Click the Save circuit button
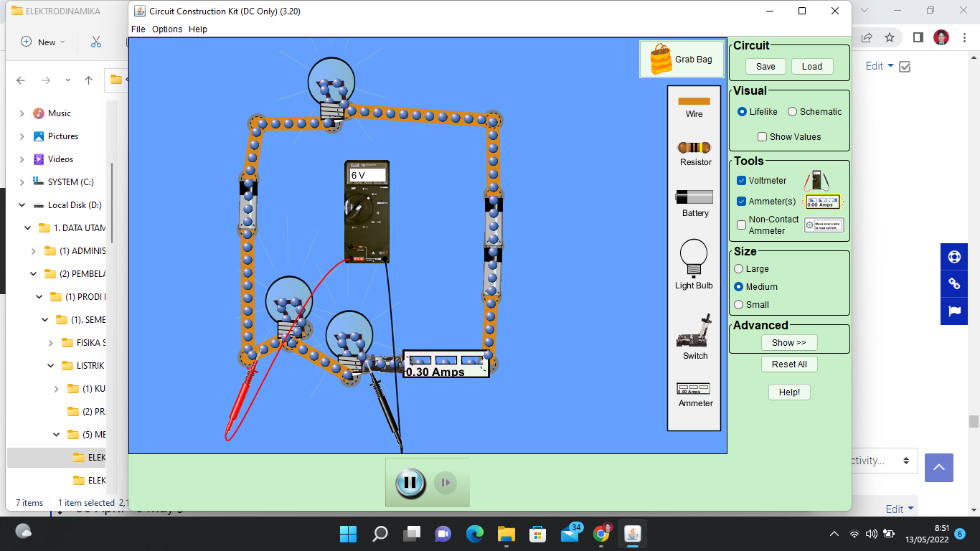This screenshot has width=980, height=551. point(765,67)
